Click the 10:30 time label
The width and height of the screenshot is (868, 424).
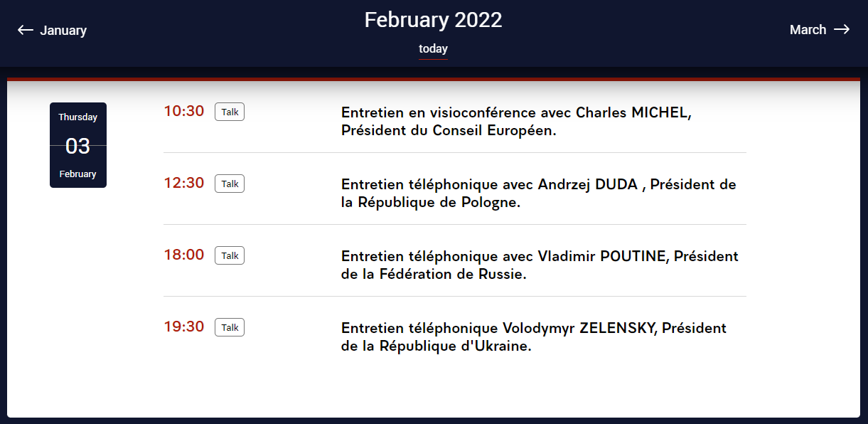(183, 111)
